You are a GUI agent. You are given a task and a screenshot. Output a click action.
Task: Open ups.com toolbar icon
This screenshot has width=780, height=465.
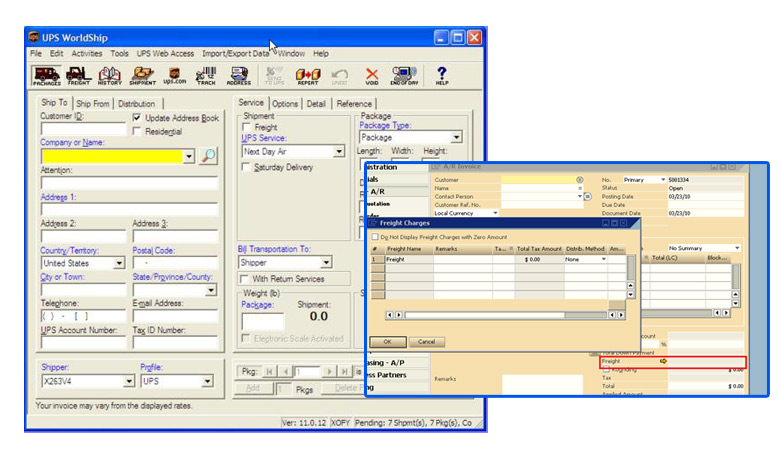175,76
